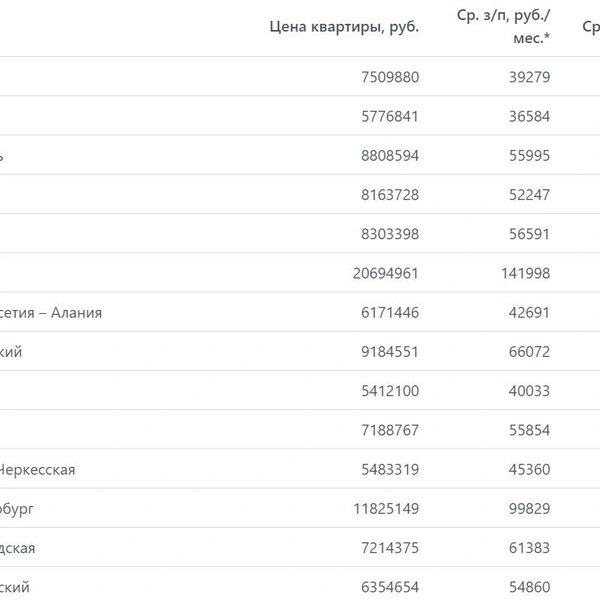This screenshot has width=600, height=600.
Task: Select the price cell 11825149
Action: (x=386, y=509)
